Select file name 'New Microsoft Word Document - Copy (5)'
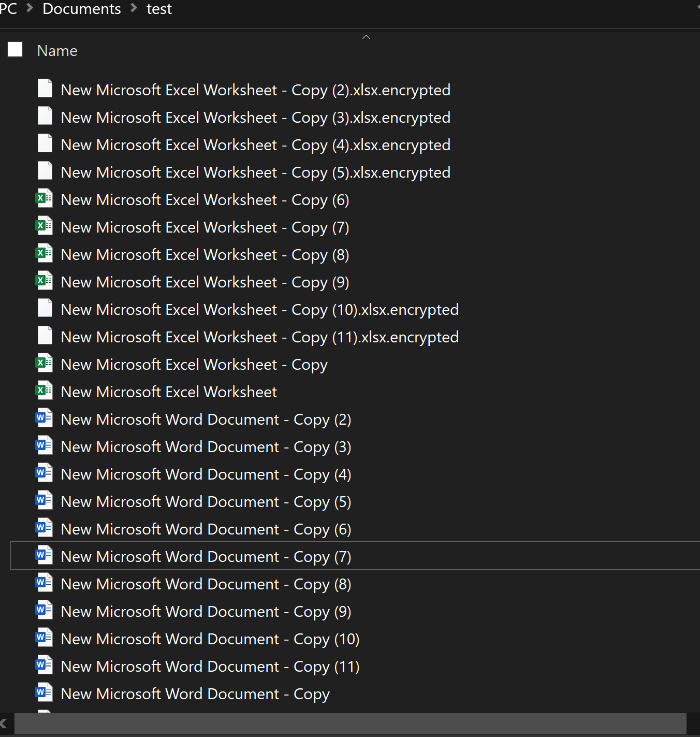700x737 pixels. 206,502
